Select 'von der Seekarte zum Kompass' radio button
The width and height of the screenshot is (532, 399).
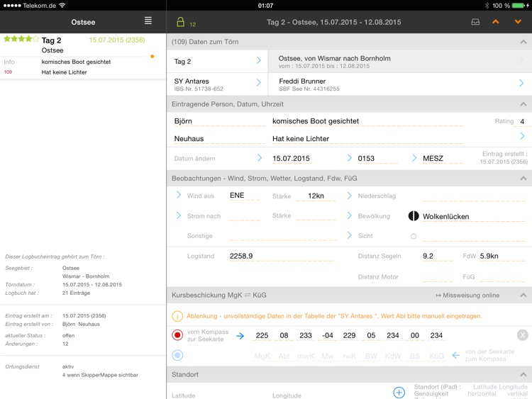click(177, 355)
